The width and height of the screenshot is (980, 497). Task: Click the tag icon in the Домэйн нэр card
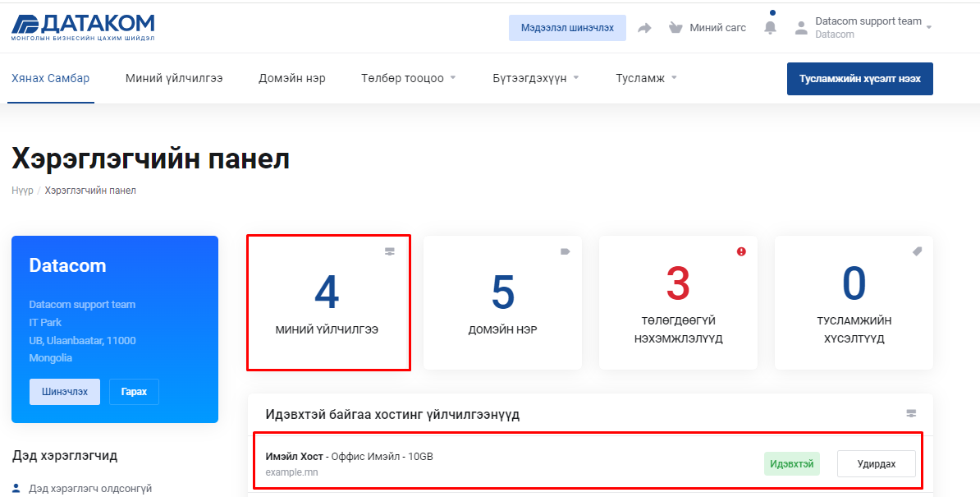click(x=566, y=251)
